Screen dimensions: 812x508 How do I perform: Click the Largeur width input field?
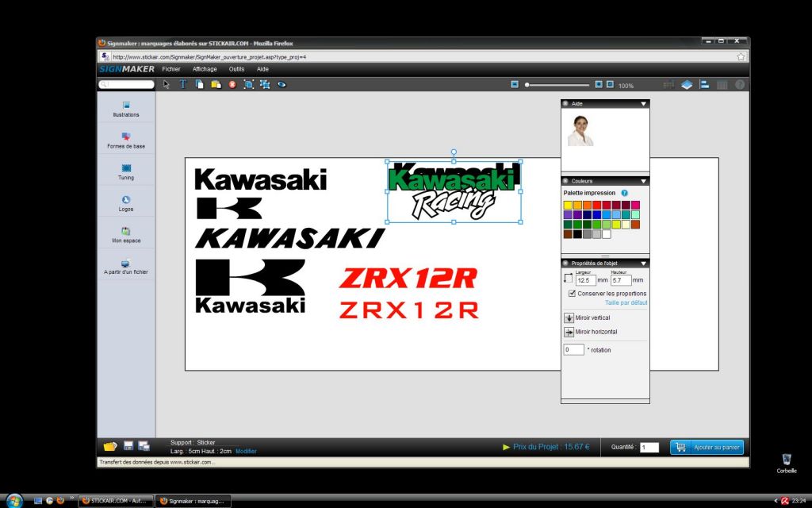pos(585,280)
